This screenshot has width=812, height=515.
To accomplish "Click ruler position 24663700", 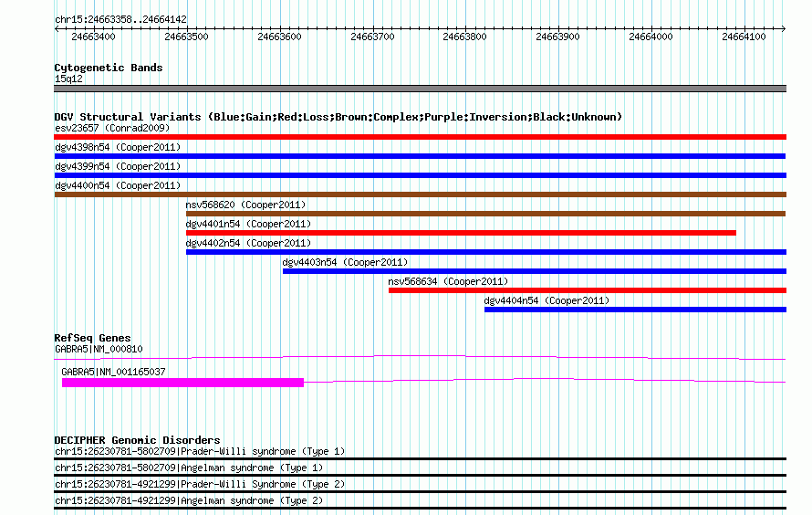I will click(x=372, y=37).
